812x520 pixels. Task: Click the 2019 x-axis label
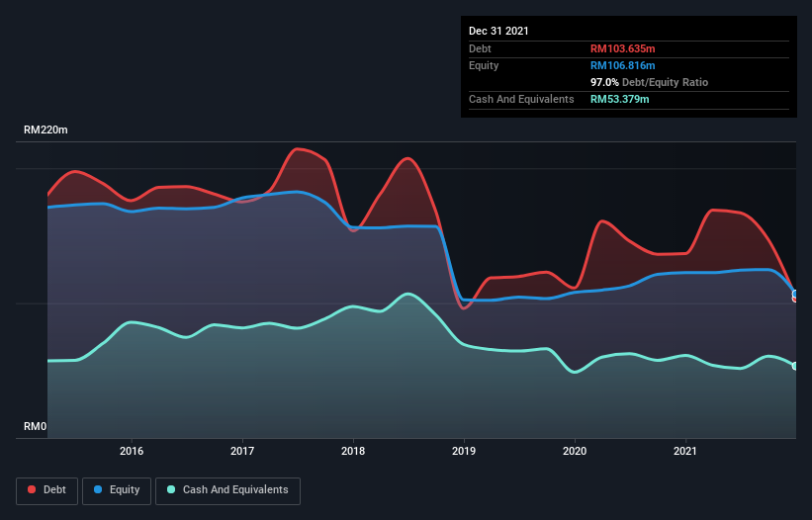pos(464,451)
